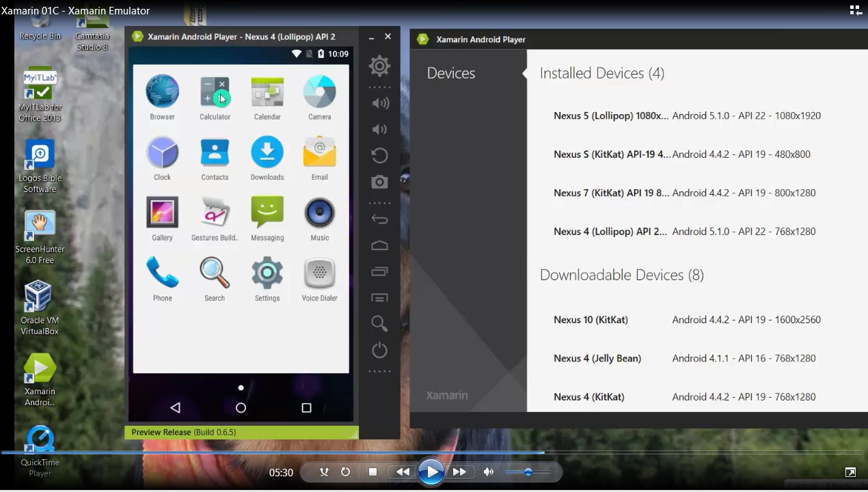Select Nexus 4 (KitKat) downloadable device

[685, 397]
